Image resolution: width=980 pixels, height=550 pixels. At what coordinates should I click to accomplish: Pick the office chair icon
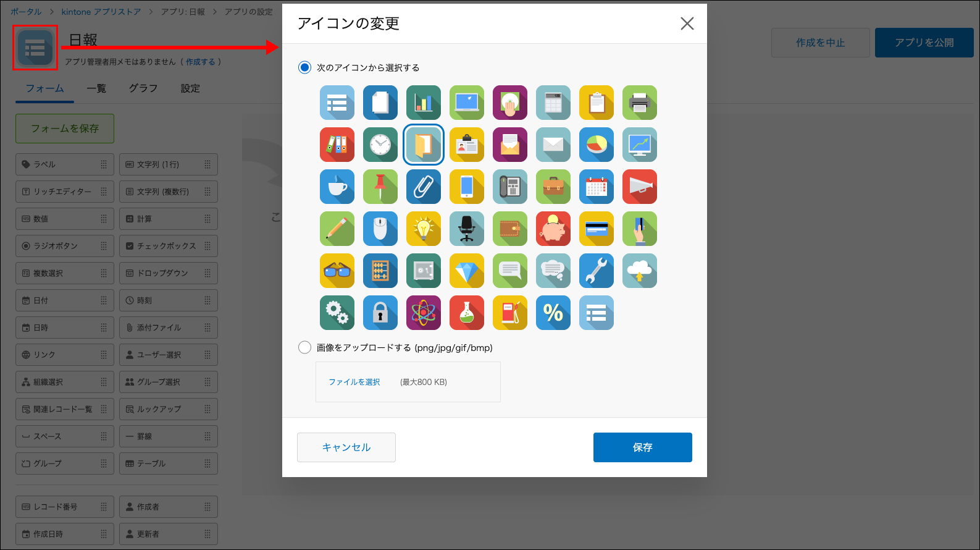coord(467,229)
